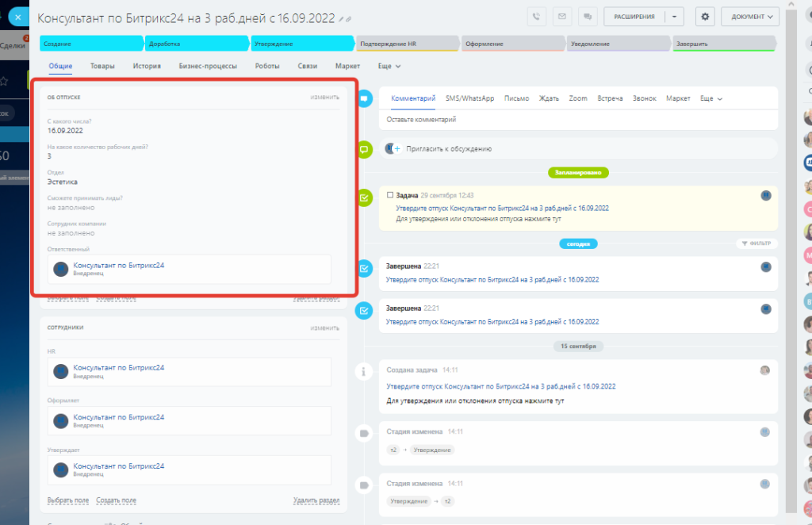Click Удалить раздел under СОТРУДНИКИ section
812x525 pixels.
[x=316, y=500]
